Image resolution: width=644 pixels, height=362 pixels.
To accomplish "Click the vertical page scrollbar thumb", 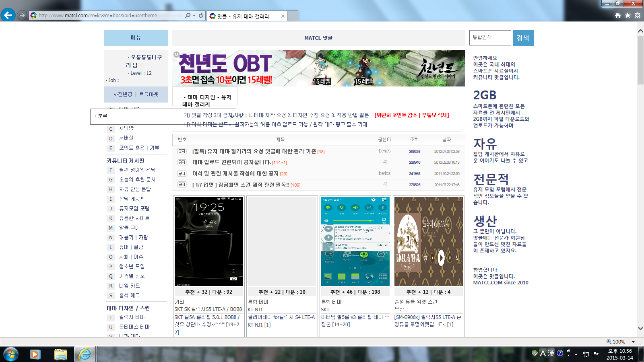I will pos(640,60).
